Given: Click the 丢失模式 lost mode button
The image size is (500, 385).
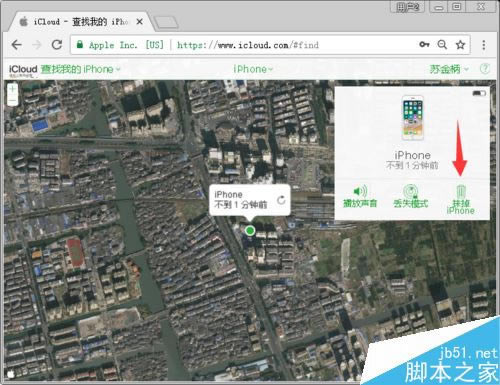Looking at the screenshot, I should 410,196.
